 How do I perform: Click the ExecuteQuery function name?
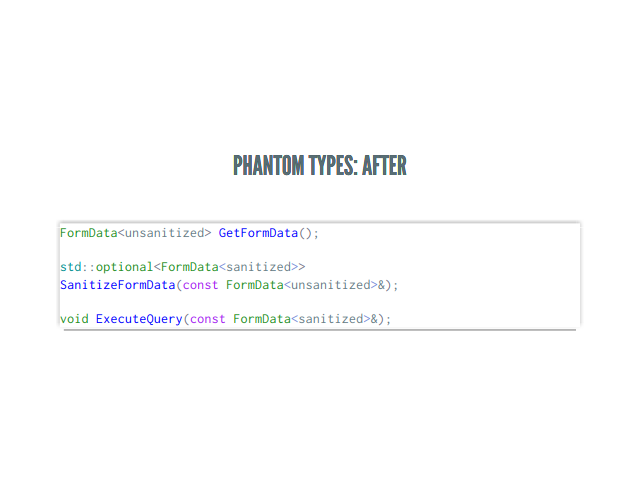tap(139, 319)
